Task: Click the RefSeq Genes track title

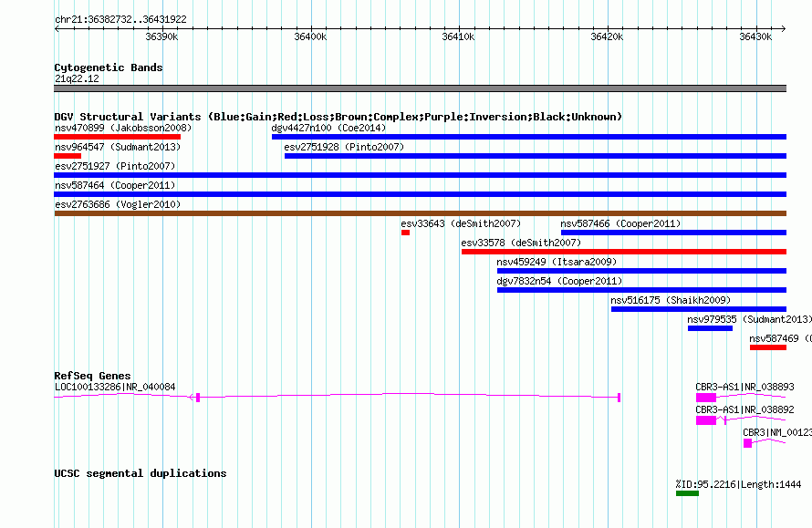Action: (x=92, y=376)
